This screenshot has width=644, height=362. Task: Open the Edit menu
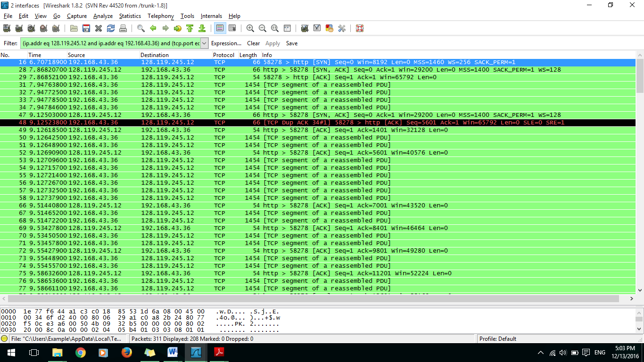point(24,16)
